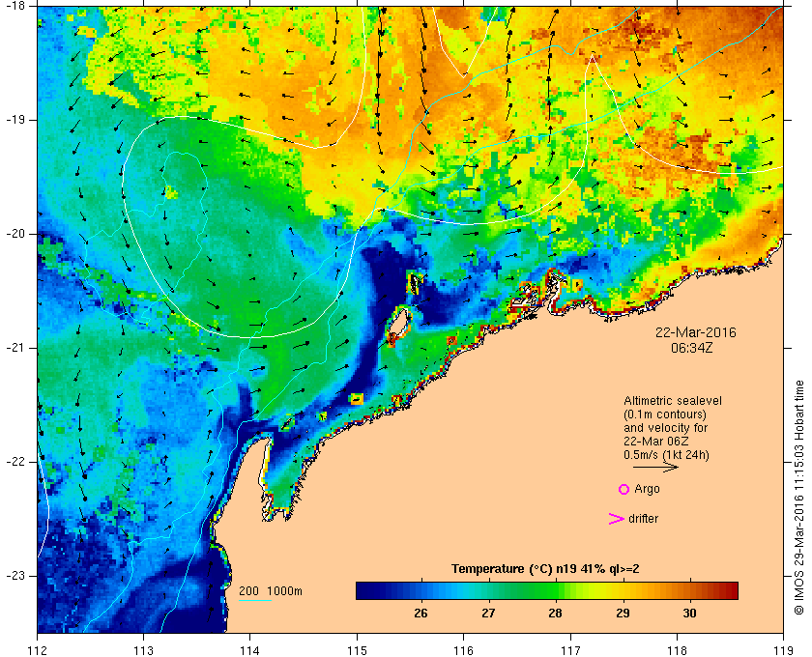Image resolution: width=812 pixels, height=657 pixels.
Task: Click the longitude axis label 113
Action: pos(143,650)
